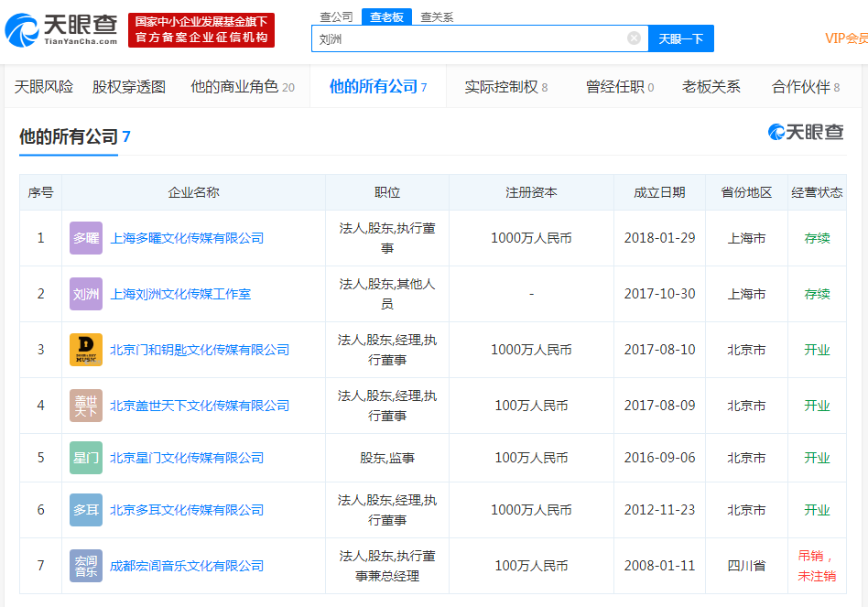Select the date 2016-09-06 cell

point(660,458)
